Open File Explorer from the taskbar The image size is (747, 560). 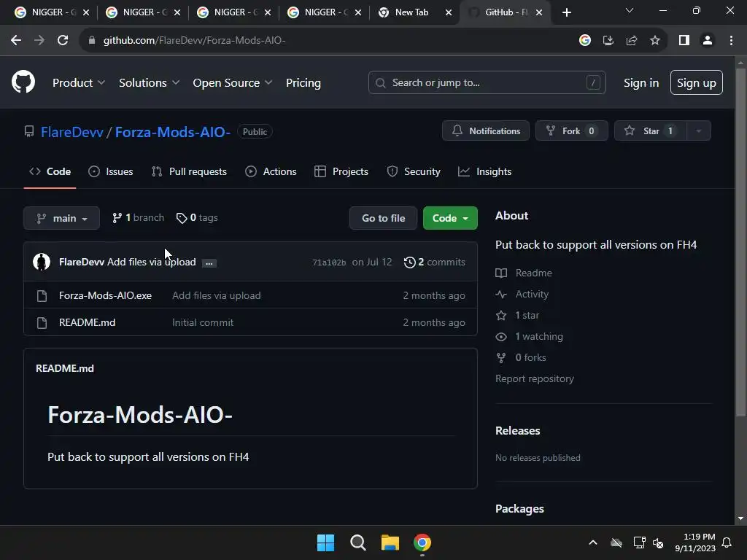click(x=390, y=542)
